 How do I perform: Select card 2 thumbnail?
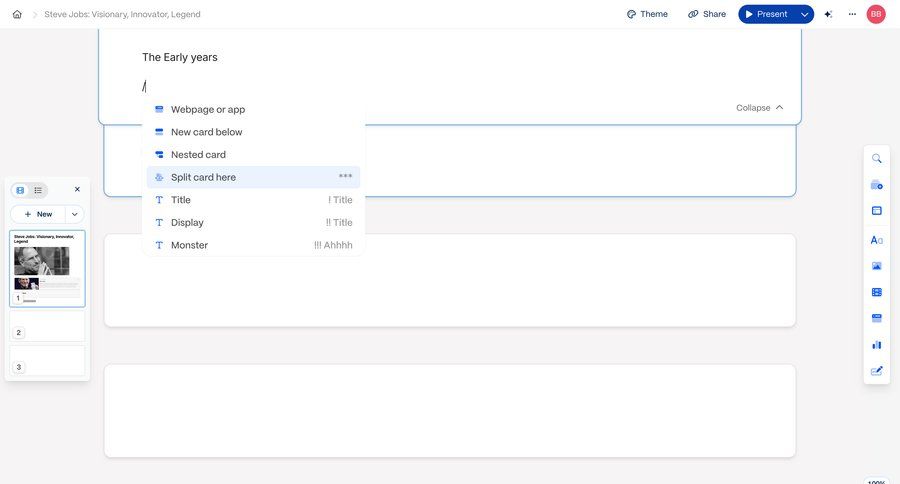[47, 326]
